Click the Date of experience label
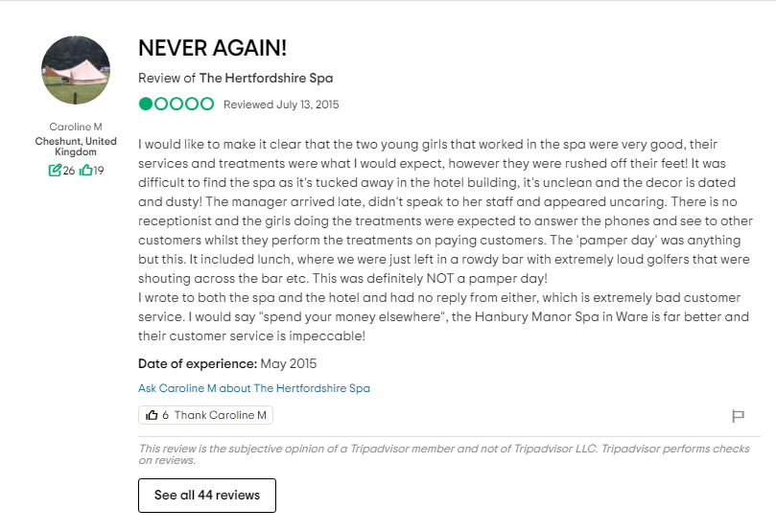Screen dimensions: 776x532 click(x=198, y=364)
